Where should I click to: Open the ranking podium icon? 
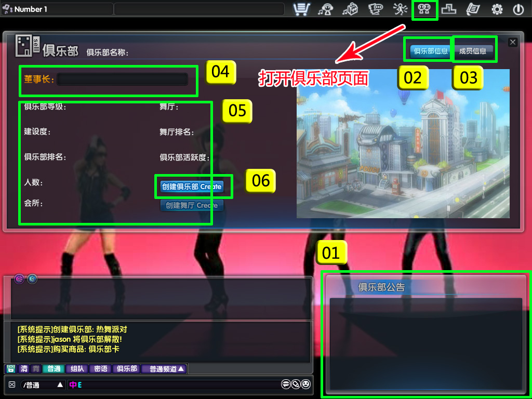(449, 9)
